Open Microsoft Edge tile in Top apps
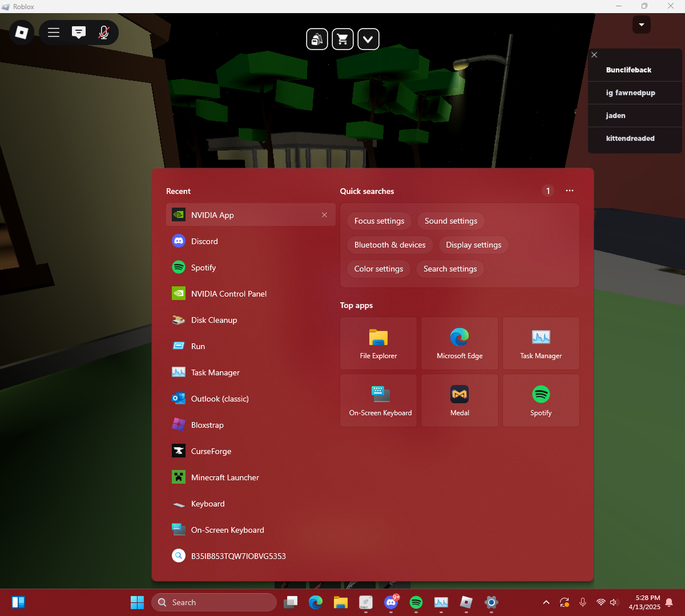Screen dimensions: 685x616 [x=460, y=343]
